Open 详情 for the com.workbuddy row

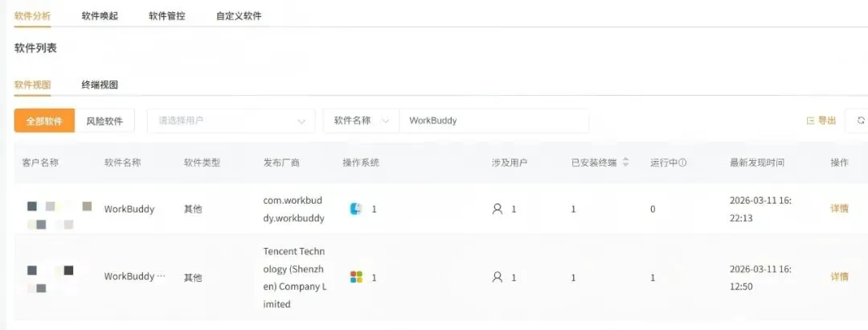pyautogui.click(x=839, y=208)
